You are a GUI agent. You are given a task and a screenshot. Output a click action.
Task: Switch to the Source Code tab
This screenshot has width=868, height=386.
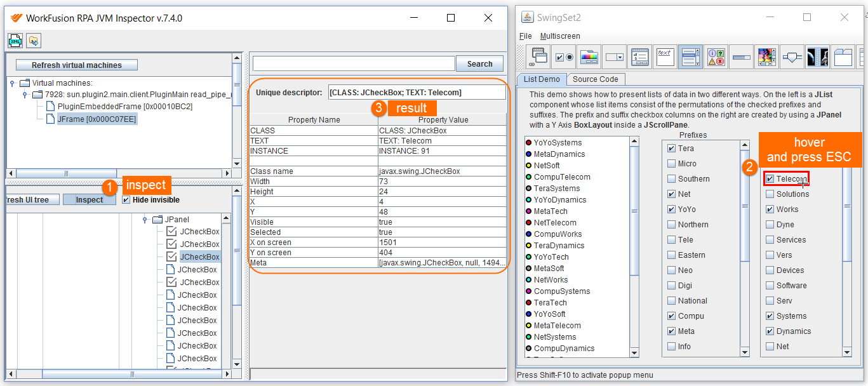[596, 79]
